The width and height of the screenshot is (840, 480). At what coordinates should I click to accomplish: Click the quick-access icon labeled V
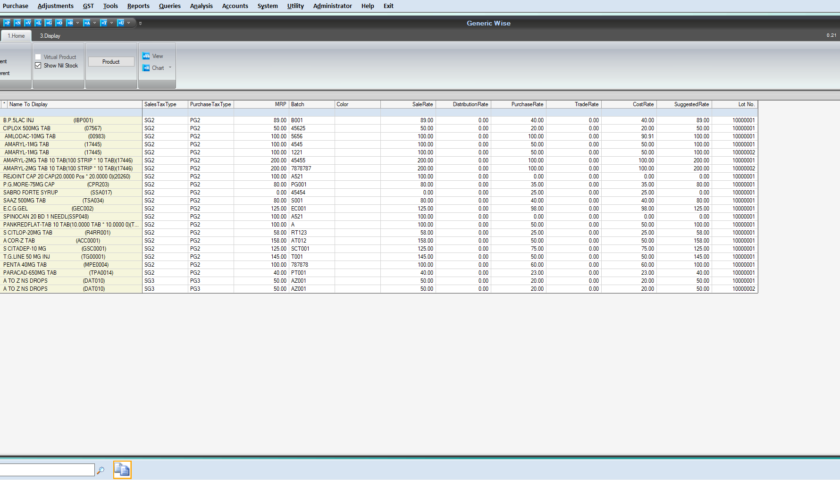27,23
